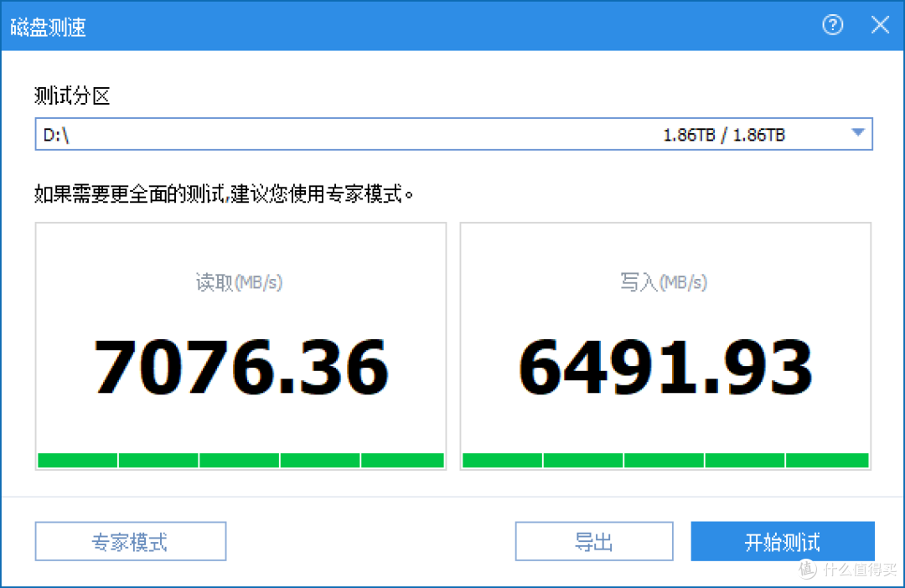The height and width of the screenshot is (588, 905).
Task: Click the 写入(MB/s) label
Action: (664, 282)
